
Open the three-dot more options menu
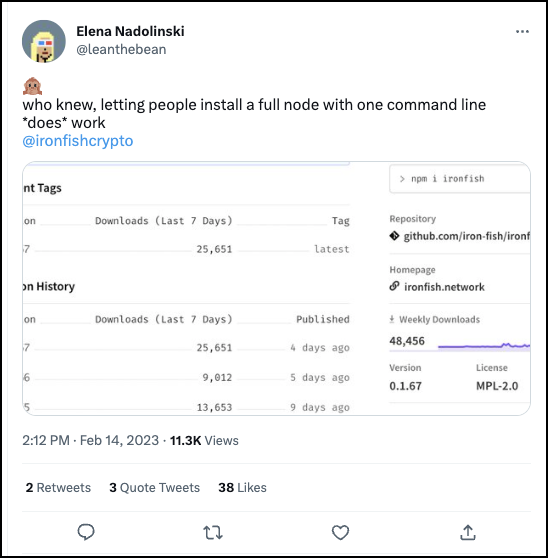click(x=522, y=32)
